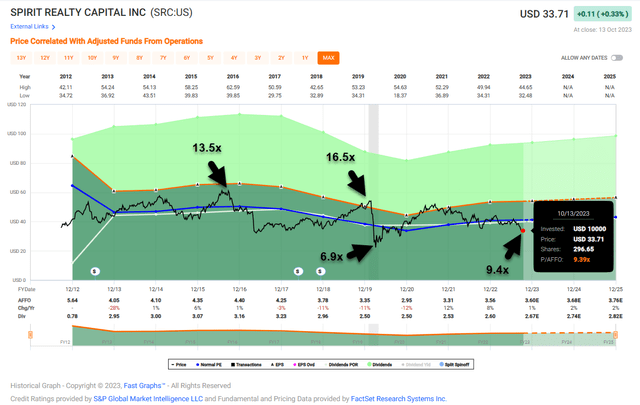This screenshot has width=640, height=405.
Task: Click the red price dot near 12/23
Action: 522,230
